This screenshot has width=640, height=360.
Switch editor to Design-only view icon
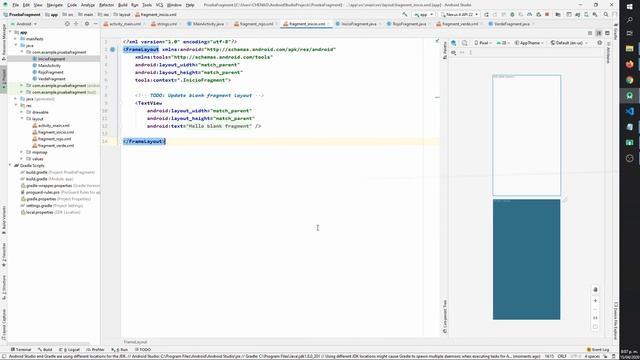[x=607, y=33]
